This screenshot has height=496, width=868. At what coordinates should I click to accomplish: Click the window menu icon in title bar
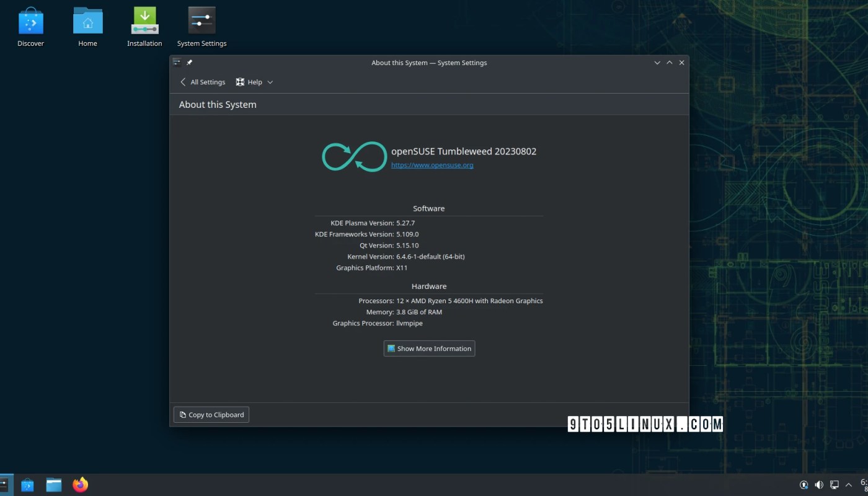pyautogui.click(x=177, y=63)
